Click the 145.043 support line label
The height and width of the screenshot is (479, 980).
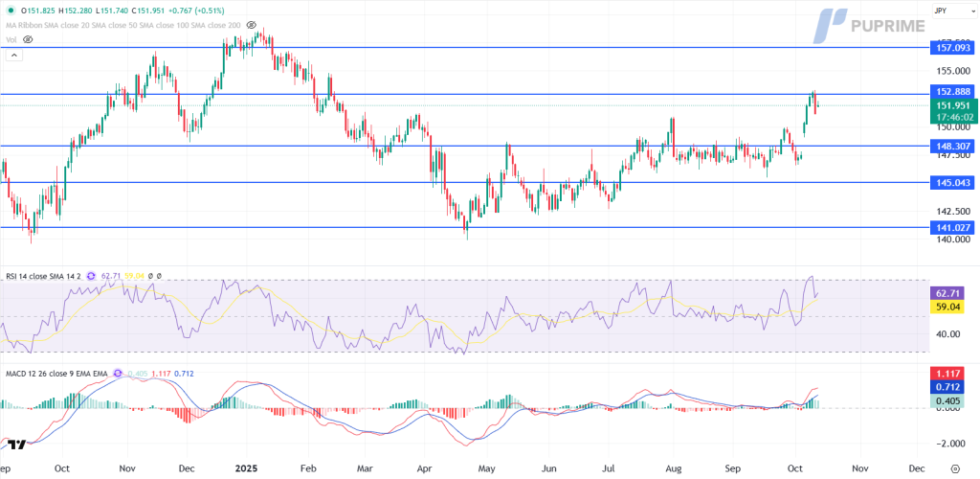[952, 182]
